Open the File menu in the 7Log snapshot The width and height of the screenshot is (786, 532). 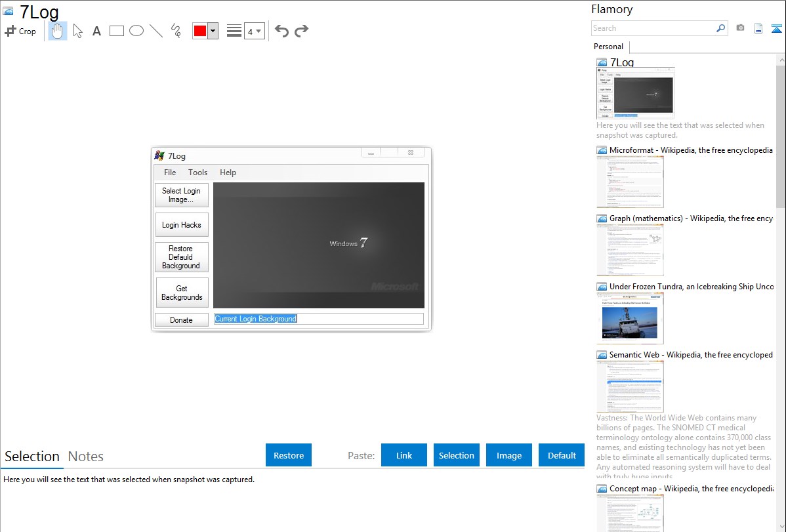coord(170,173)
